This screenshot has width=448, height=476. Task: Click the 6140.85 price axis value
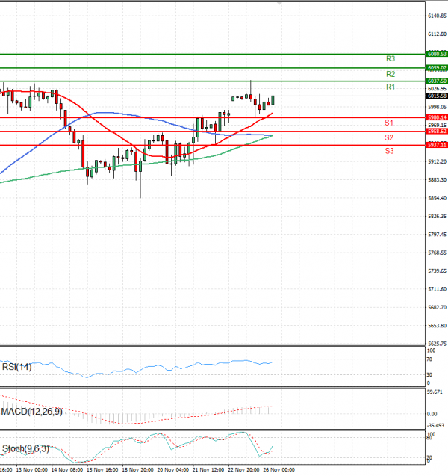437,16
